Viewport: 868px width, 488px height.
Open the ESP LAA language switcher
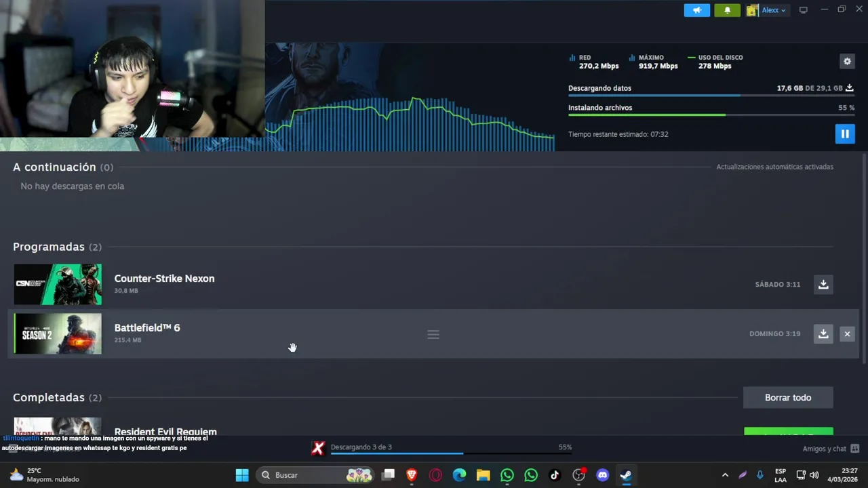pyautogui.click(x=781, y=475)
